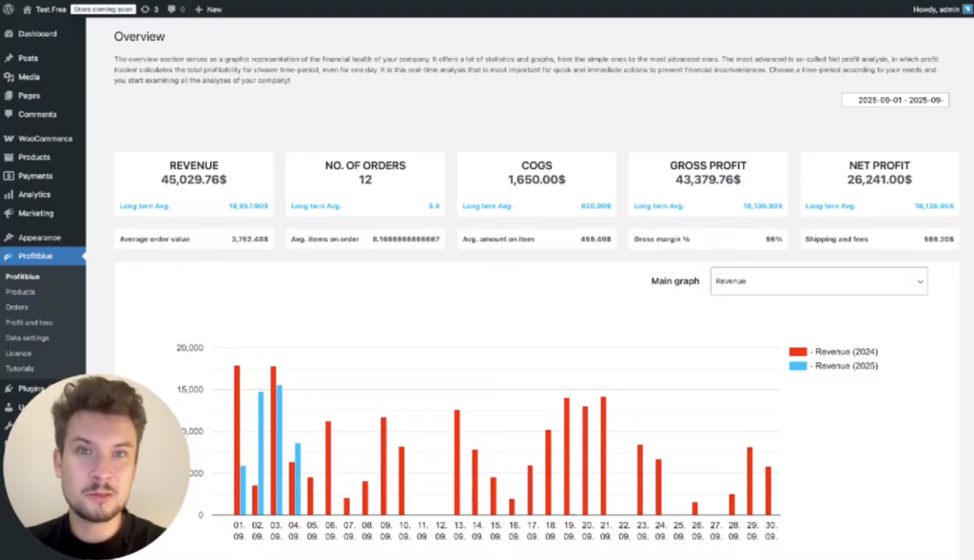The height and width of the screenshot is (560, 974).
Task: Click the comments bubble in admin bar
Action: (173, 9)
